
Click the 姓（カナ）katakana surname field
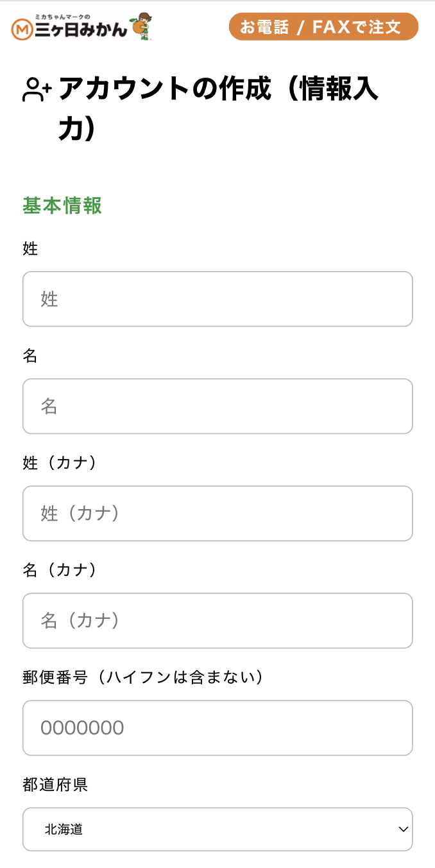(217, 513)
